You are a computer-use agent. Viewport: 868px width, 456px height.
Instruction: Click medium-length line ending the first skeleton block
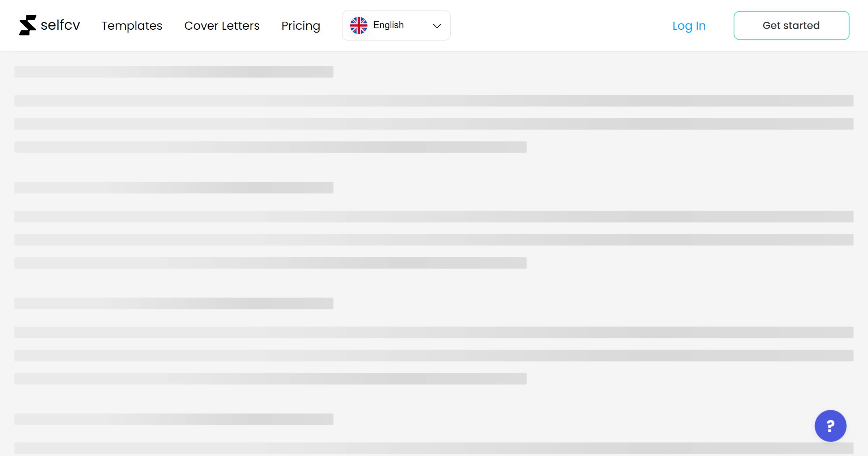coord(270,147)
